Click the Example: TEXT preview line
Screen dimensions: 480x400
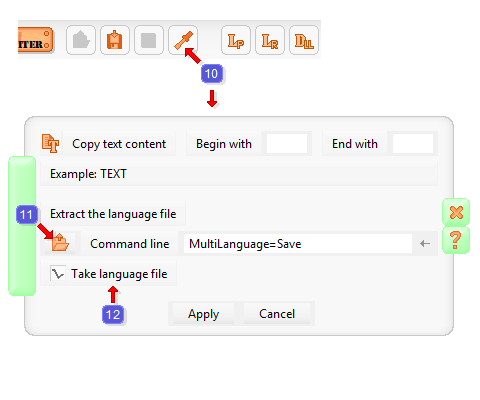tap(239, 174)
